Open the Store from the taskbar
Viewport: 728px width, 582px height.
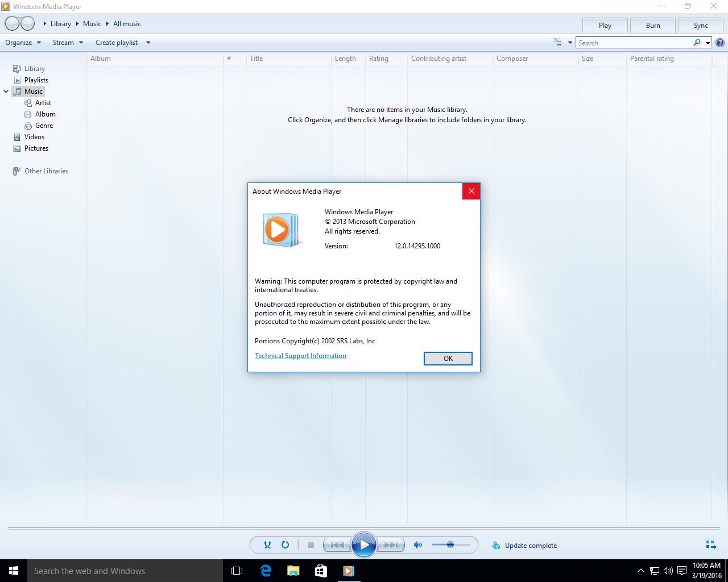point(321,571)
